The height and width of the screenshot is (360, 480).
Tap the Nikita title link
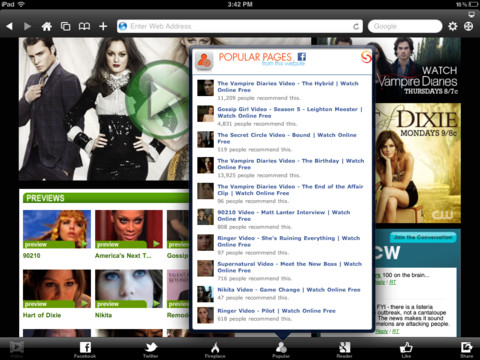[x=103, y=315]
